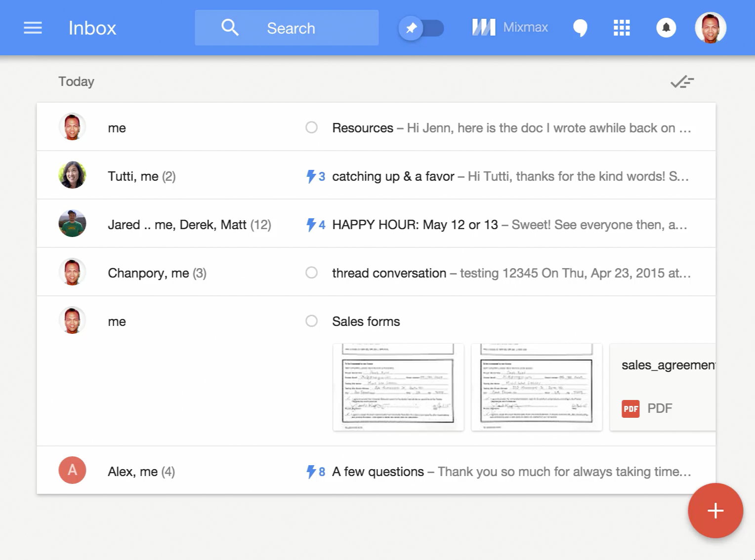Click sender avatar on Resources email
The height and width of the screenshot is (560, 755).
[72, 126]
